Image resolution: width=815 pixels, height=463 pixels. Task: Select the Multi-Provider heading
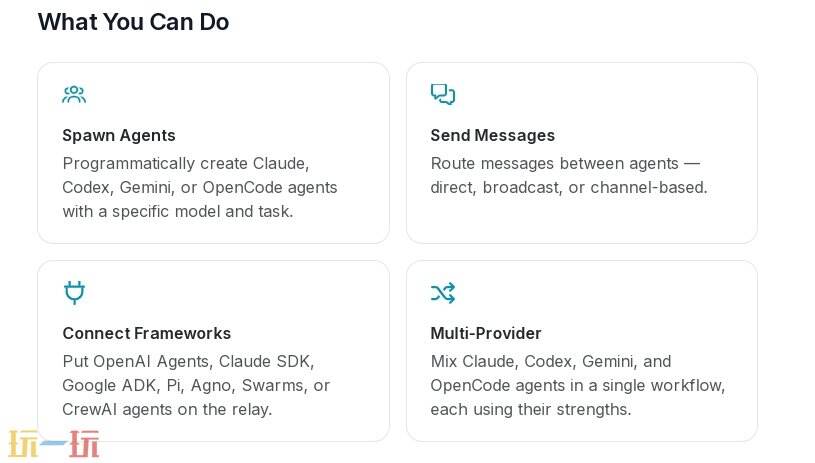pos(486,333)
